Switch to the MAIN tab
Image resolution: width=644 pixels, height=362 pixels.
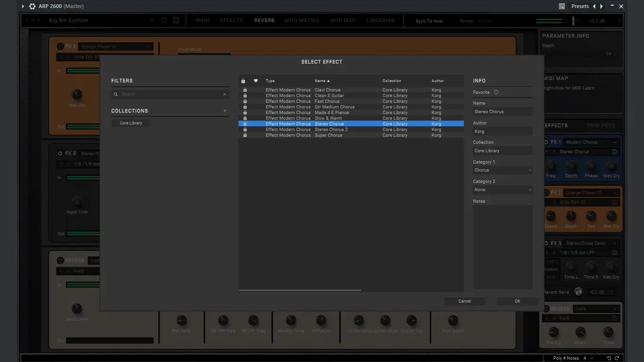tap(202, 21)
